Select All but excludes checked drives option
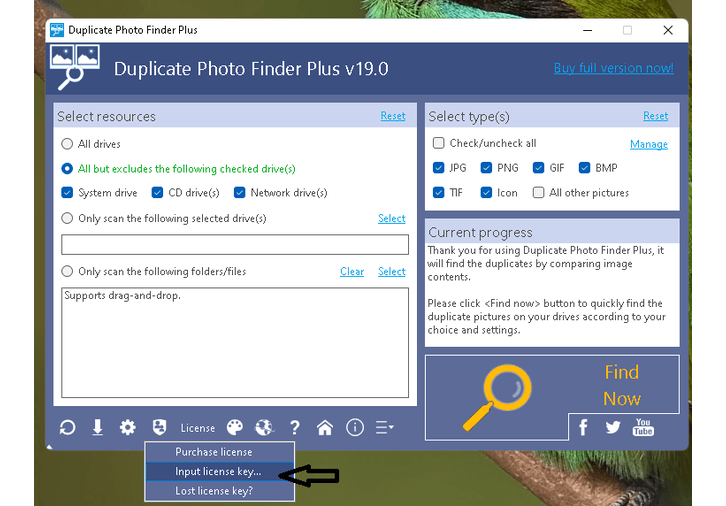Image resolution: width=726 pixels, height=506 pixels. [67, 169]
